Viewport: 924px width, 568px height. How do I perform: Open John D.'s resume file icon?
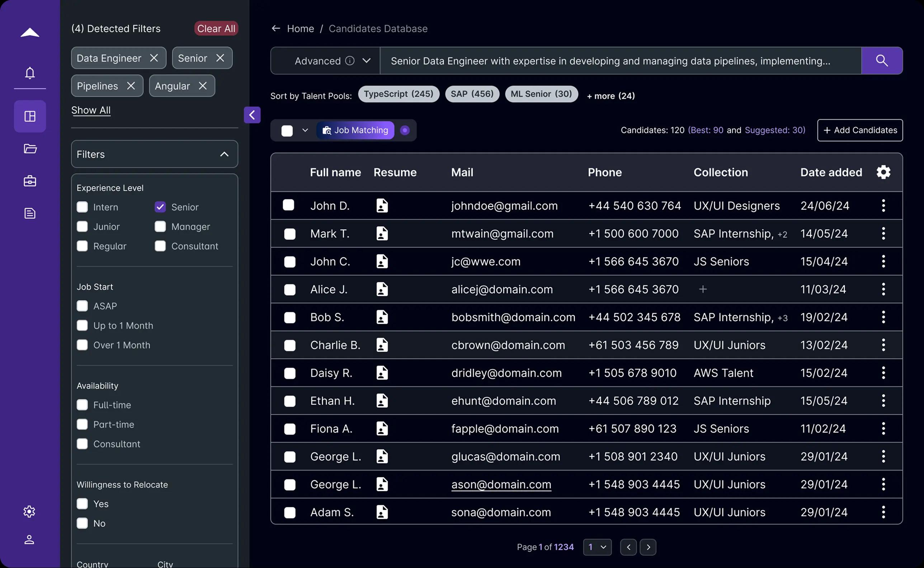click(382, 205)
